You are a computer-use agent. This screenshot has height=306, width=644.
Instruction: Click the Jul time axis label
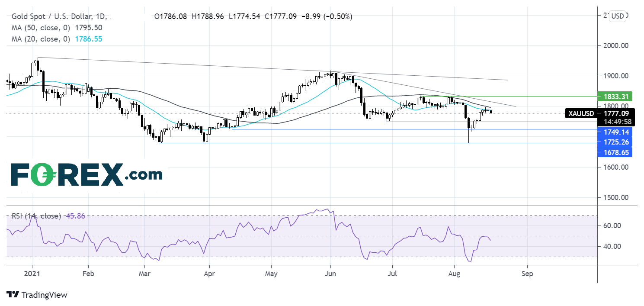(392, 274)
